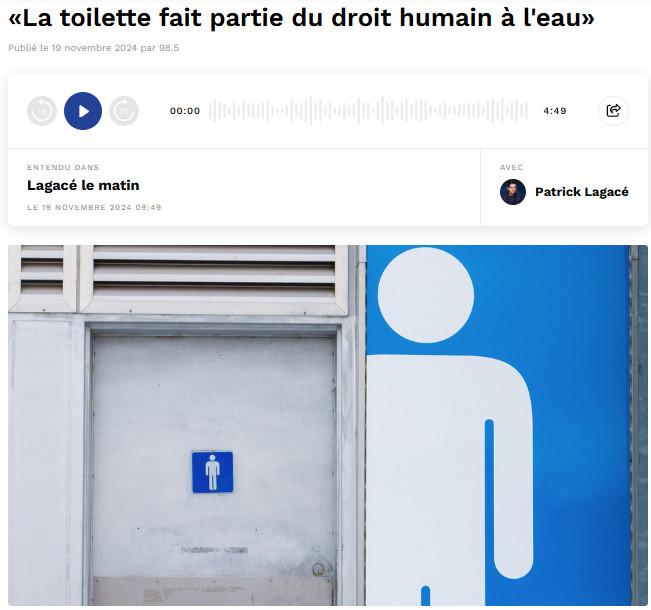This screenshot has height=610, width=651.
Task: Open the Lagacé le matin show page
Action: point(83,185)
